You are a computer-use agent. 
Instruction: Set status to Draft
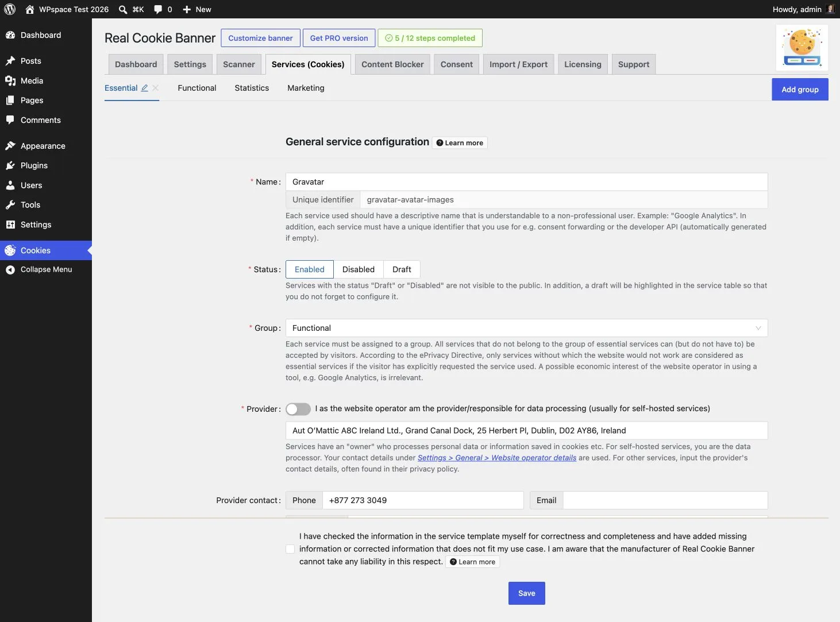(x=402, y=269)
